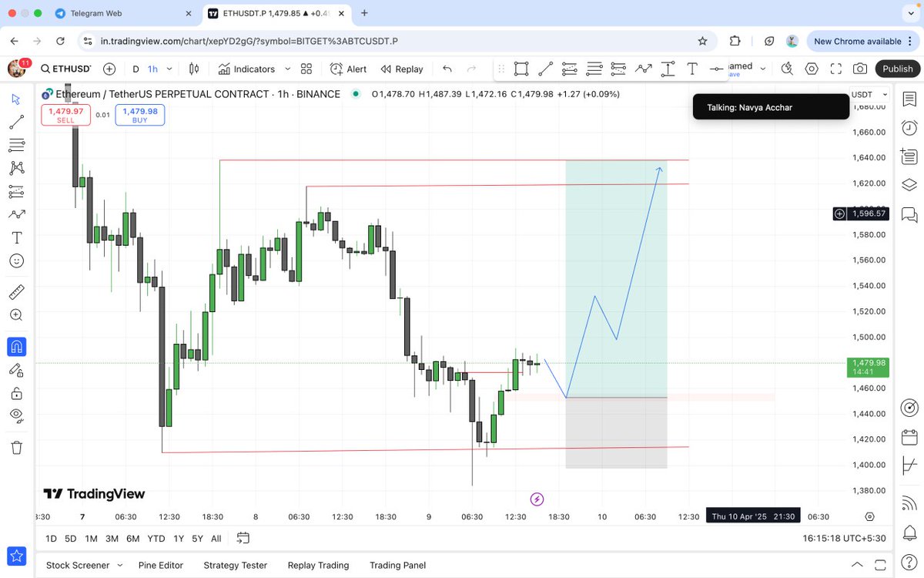Viewport: 924px width, 578px height.
Task: Click the trend line tool in favorites toolbar
Action: (x=545, y=69)
